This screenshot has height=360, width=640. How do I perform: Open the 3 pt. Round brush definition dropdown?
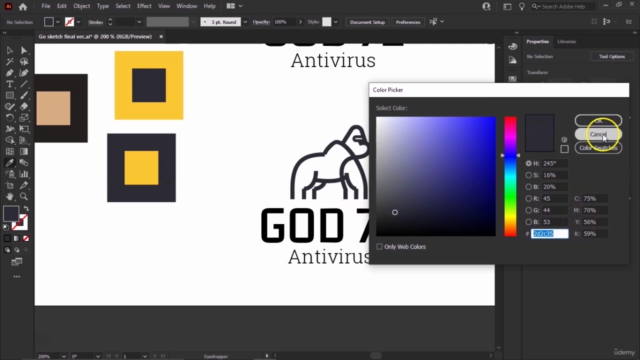tap(245, 22)
